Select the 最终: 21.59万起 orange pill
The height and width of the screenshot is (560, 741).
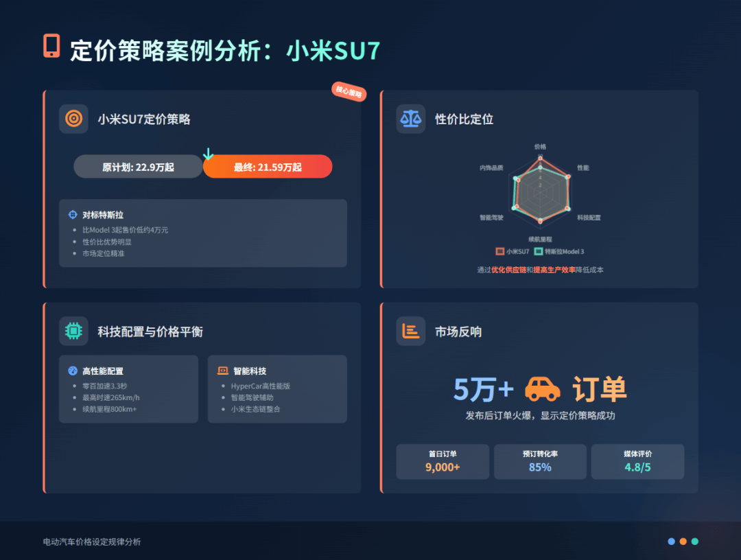point(268,167)
